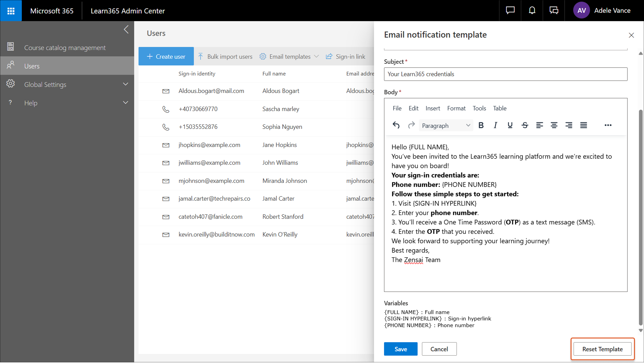Open the Microsoft 365 app launcher
This screenshot has height=363, width=644.
[x=11, y=11]
